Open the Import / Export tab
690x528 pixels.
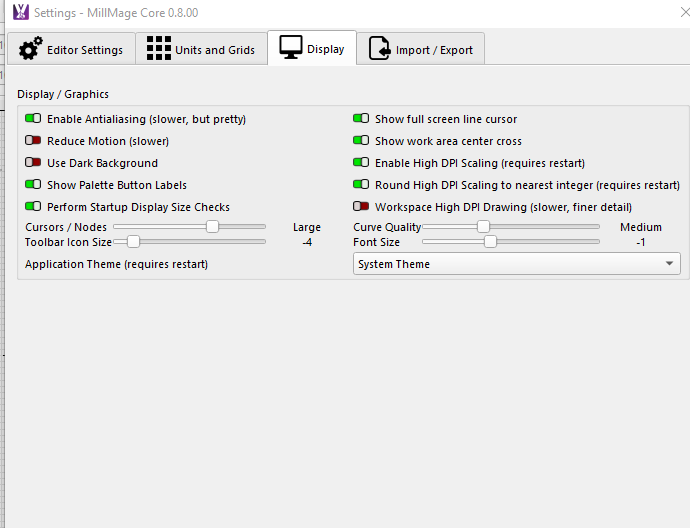click(x=422, y=49)
